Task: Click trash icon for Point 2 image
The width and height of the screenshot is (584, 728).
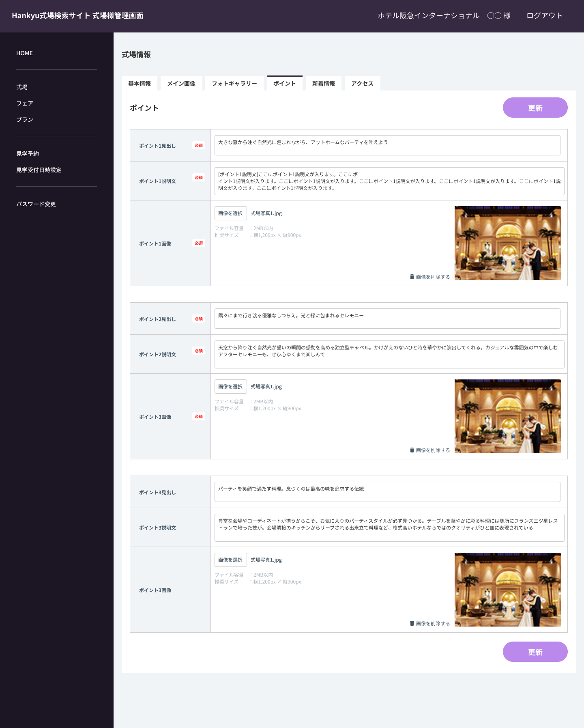Action: pos(412,450)
